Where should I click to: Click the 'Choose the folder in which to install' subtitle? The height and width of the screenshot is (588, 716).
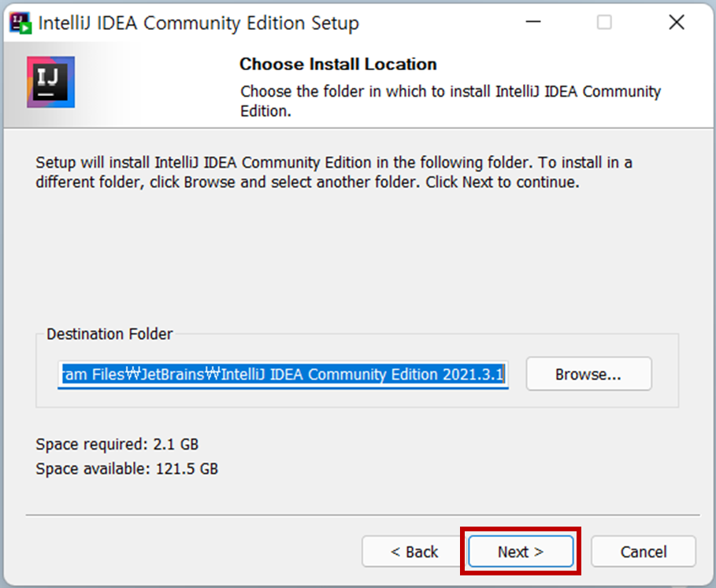[x=451, y=101]
